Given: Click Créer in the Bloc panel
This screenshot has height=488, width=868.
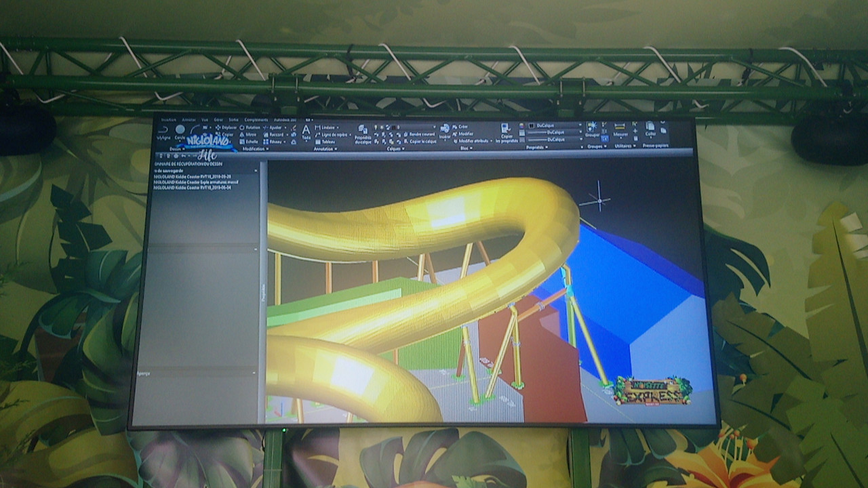Looking at the screenshot, I should [x=459, y=127].
